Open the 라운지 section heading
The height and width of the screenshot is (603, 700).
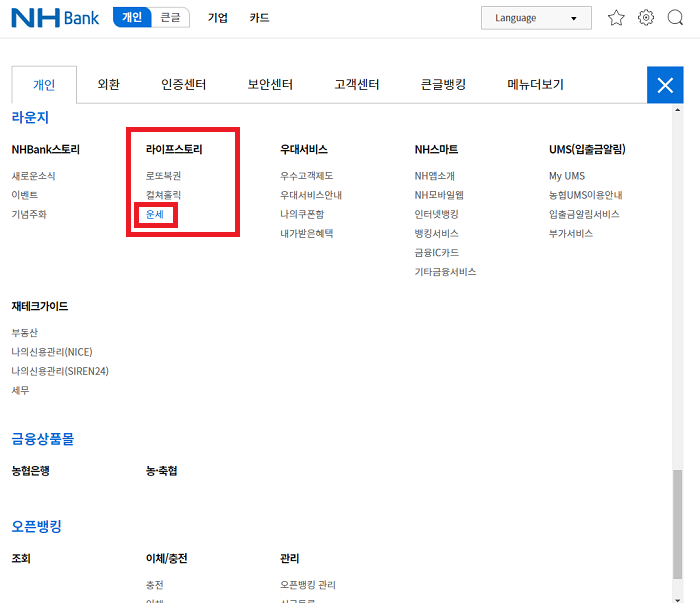30,117
